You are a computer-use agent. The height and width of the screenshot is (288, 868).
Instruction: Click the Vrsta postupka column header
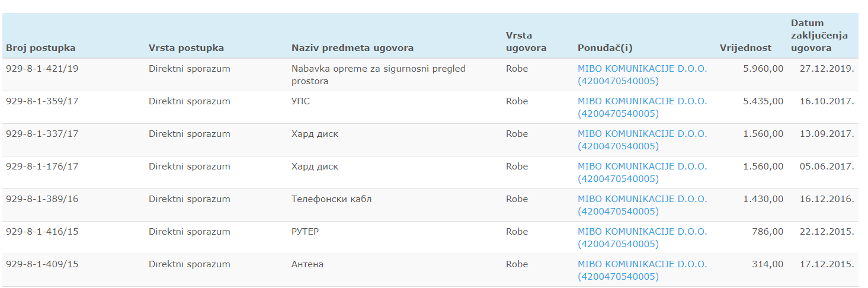pyautogui.click(x=186, y=48)
